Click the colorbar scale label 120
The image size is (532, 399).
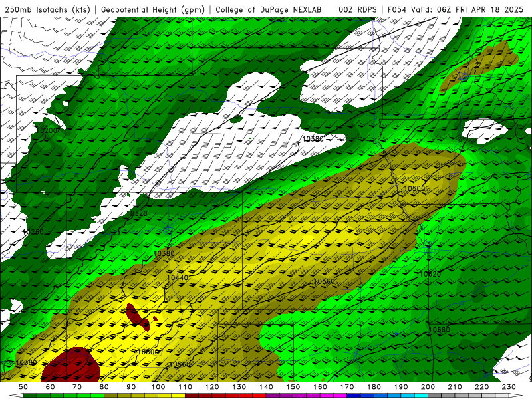(212, 387)
